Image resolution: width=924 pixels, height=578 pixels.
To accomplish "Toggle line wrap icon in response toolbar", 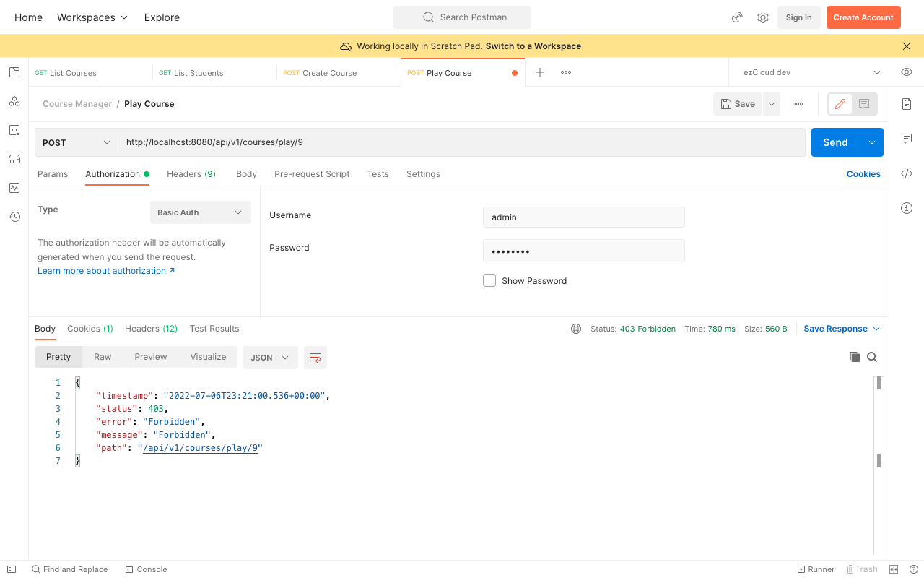I will pyautogui.click(x=315, y=357).
